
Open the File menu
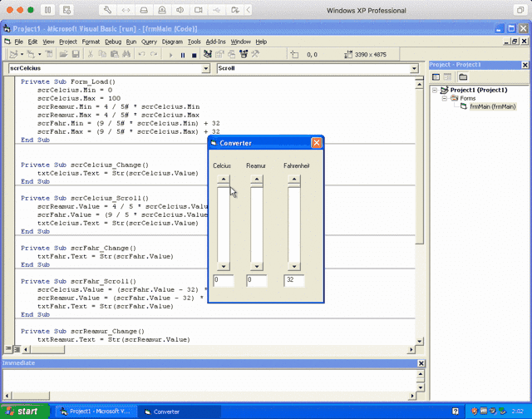coord(18,42)
